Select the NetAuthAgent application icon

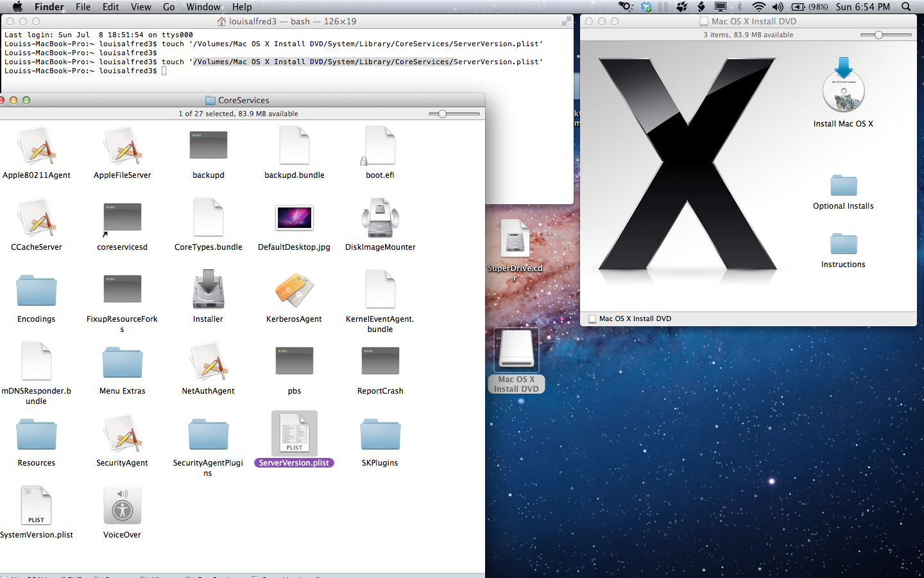pyautogui.click(x=209, y=361)
